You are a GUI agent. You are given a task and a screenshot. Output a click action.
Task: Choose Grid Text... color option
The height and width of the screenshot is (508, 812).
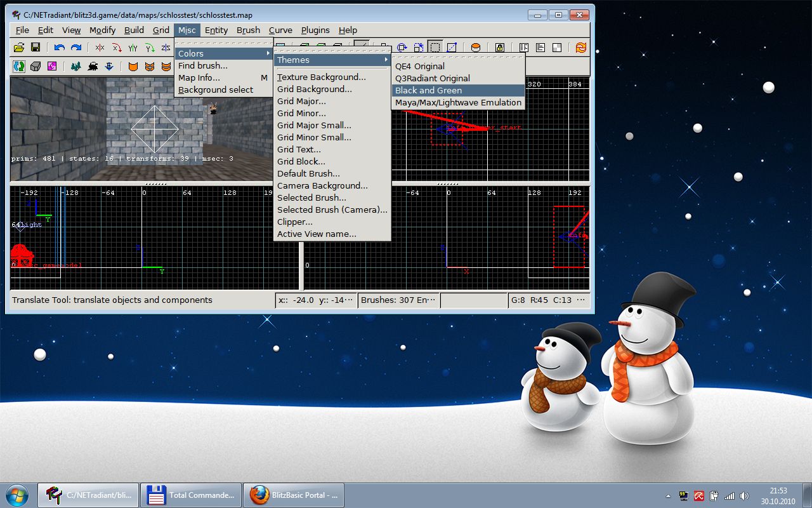(332, 149)
